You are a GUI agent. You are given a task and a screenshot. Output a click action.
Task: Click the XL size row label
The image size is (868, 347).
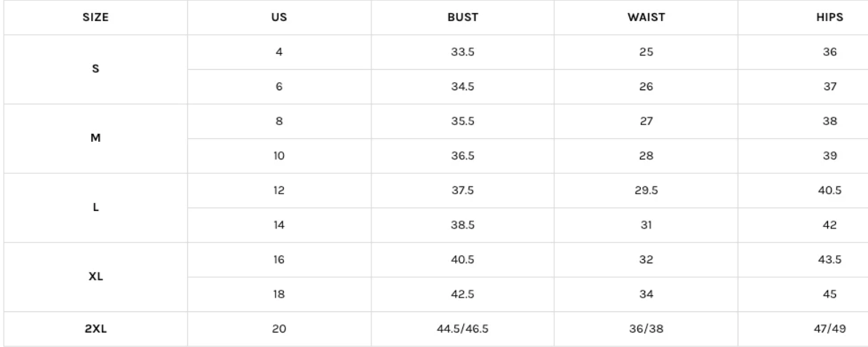(95, 277)
